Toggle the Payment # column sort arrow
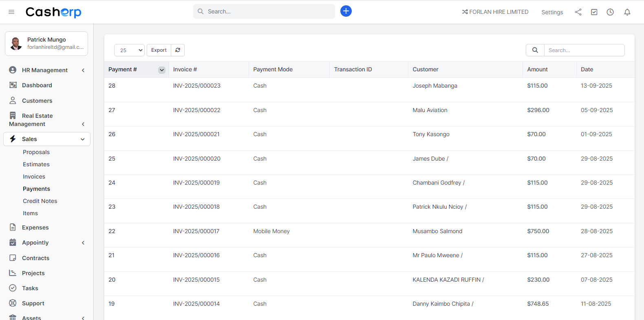The width and height of the screenshot is (644, 320). click(162, 70)
